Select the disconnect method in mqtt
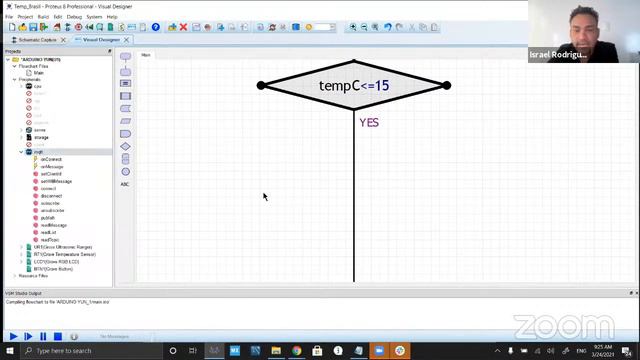Image resolution: width=640 pixels, height=360 pixels. [51, 196]
